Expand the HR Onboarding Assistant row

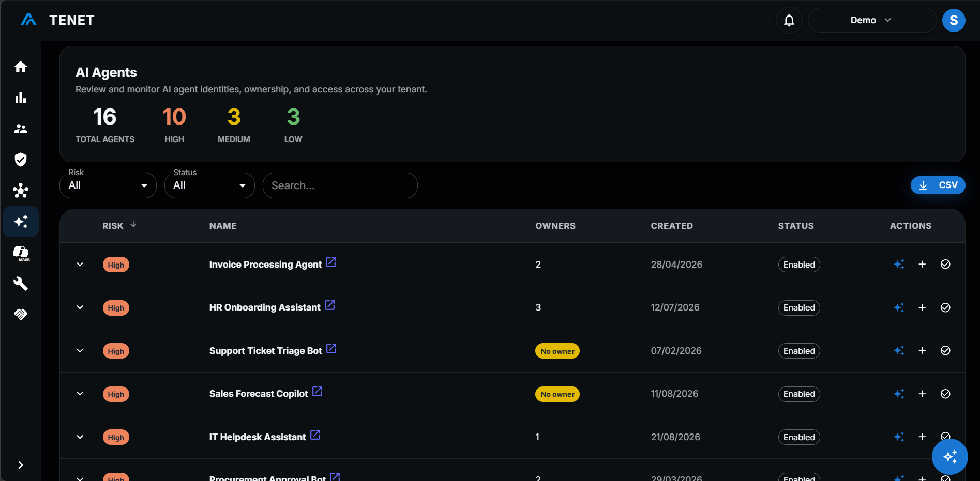(x=80, y=307)
